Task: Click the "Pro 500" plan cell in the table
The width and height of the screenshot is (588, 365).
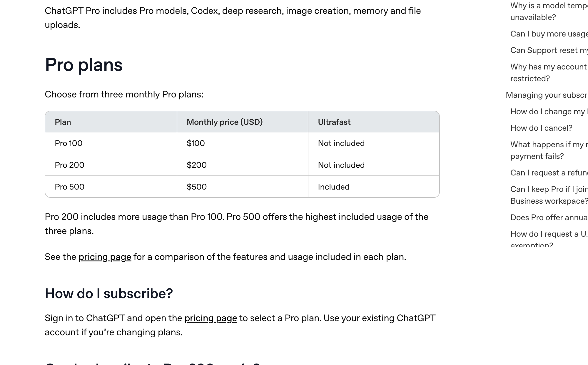Action: [x=111, y=187]
